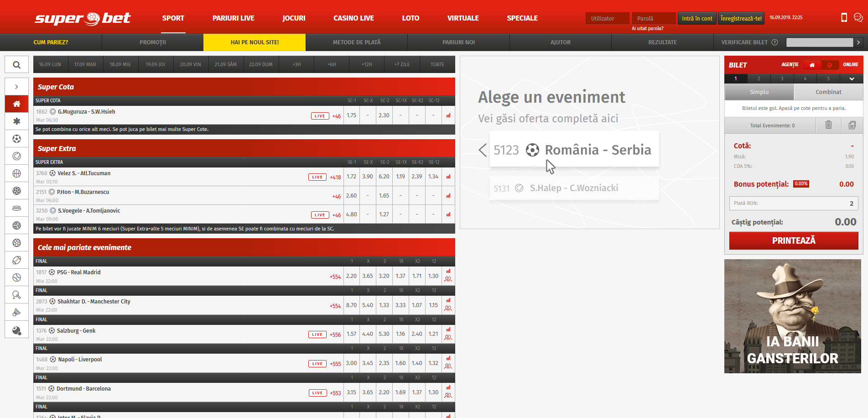Open the LOTO main menu
This screenshot has height=418, width=868.
411,18
